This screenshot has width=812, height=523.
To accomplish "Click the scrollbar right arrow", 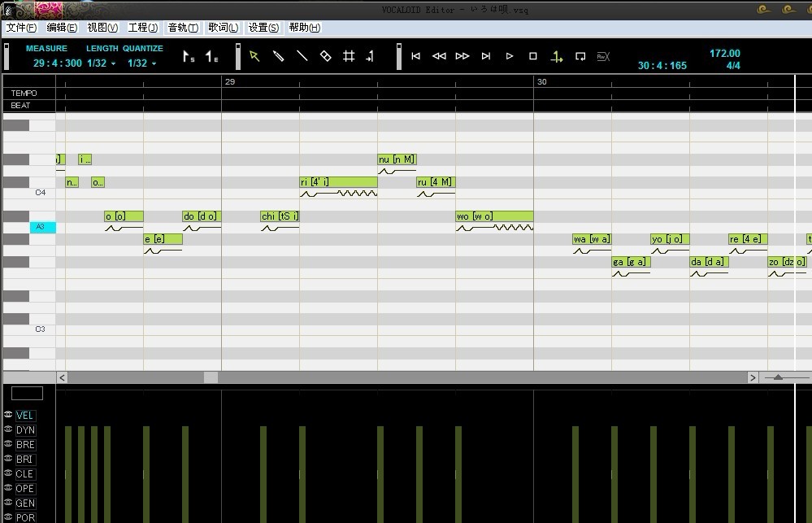I will [753, 377].
